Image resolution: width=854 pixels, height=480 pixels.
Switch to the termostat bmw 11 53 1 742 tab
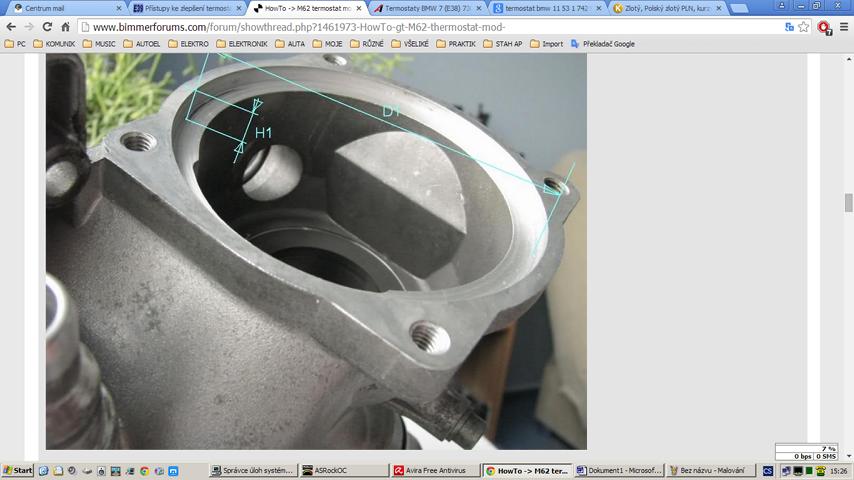(547, 8)
